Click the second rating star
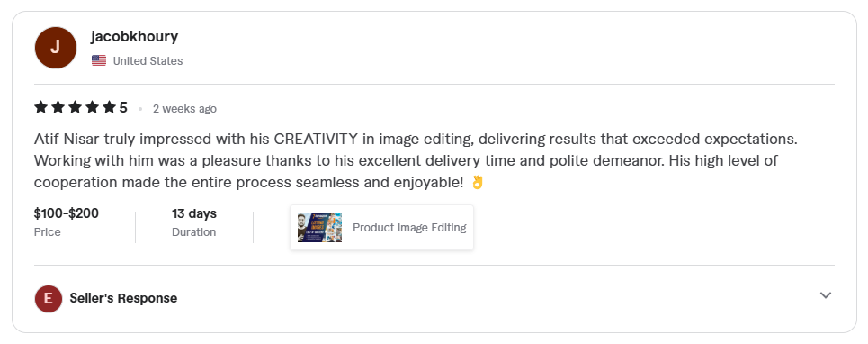The width and height of the screenshot is (868, 344). (58, 107)
